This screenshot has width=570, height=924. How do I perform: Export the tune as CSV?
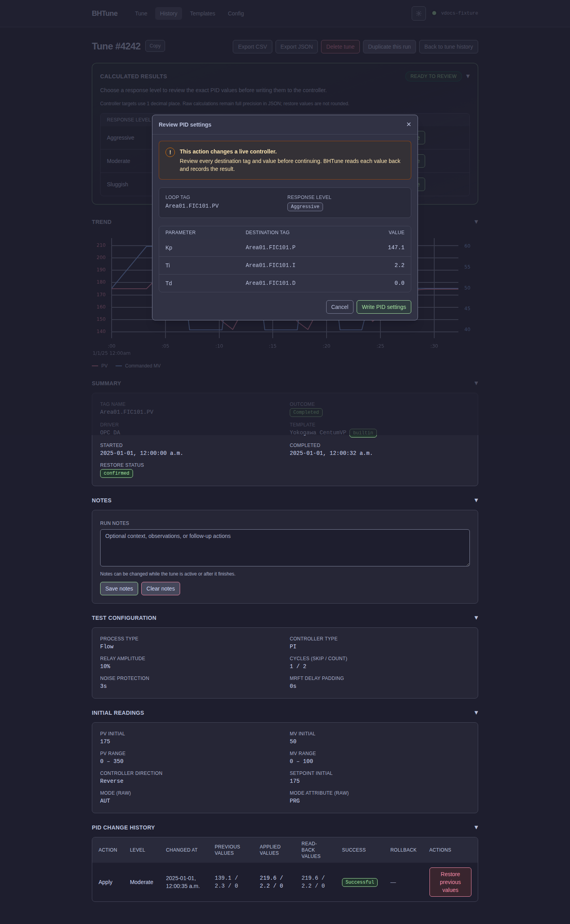point(253,47)
